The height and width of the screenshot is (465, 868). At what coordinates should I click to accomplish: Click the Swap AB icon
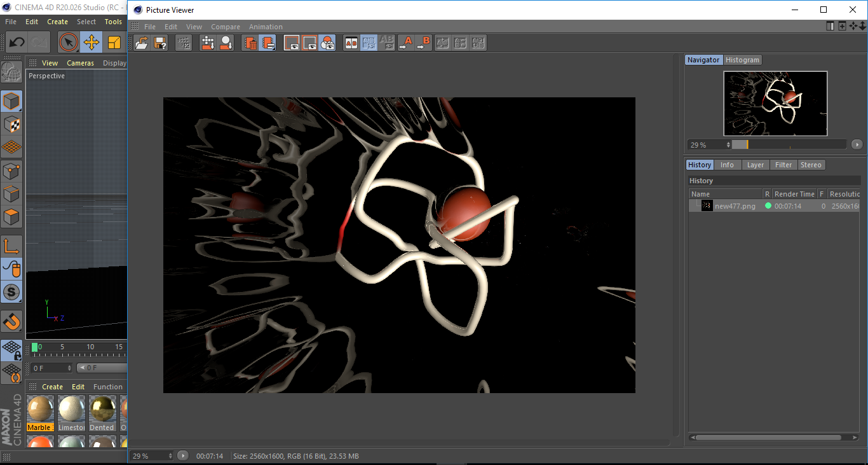tap(443, 43)
